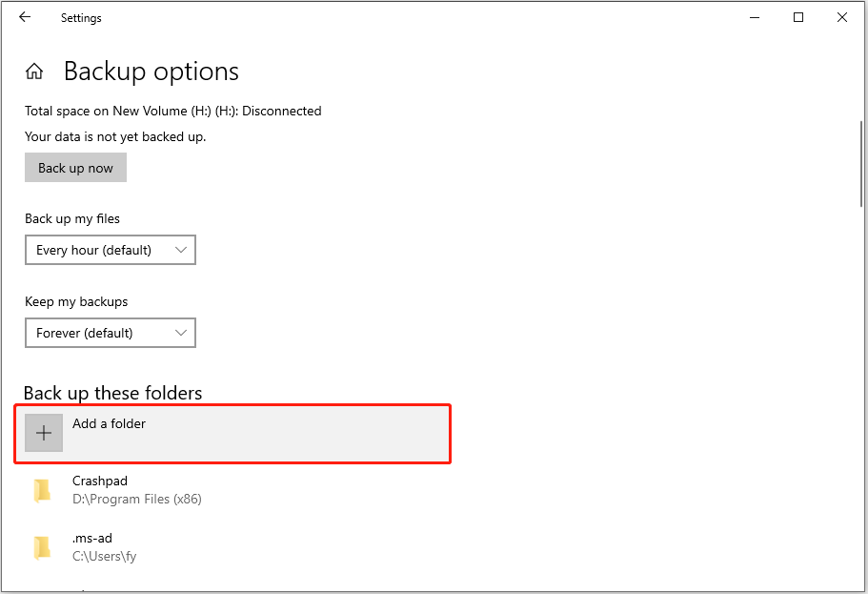The height and width of the screenshot is (594, 868).
Task: Click the plus icon on Add a folder
Action: (x=44, y=432)
